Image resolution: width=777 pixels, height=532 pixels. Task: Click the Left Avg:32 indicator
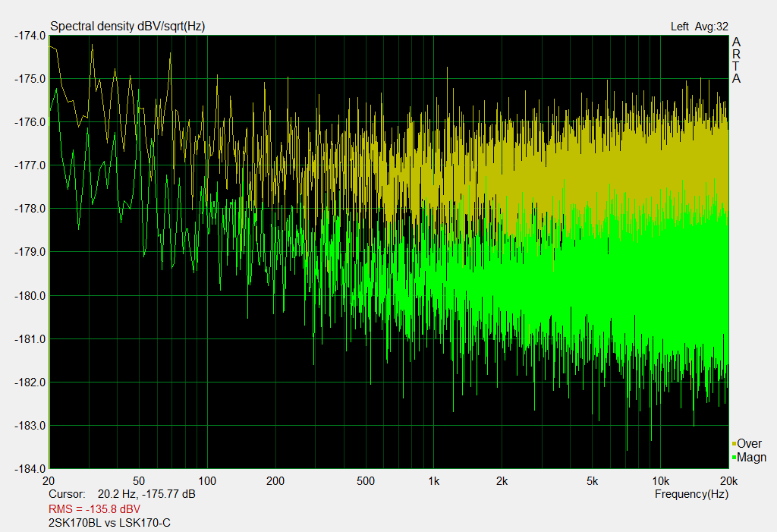pyautogui.click(x=699, y=27)
